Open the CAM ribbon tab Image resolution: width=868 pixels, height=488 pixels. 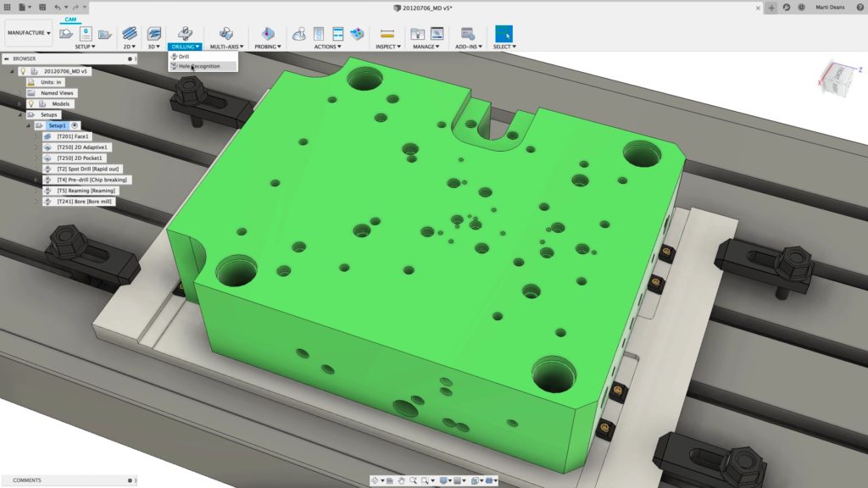(71, 18)
